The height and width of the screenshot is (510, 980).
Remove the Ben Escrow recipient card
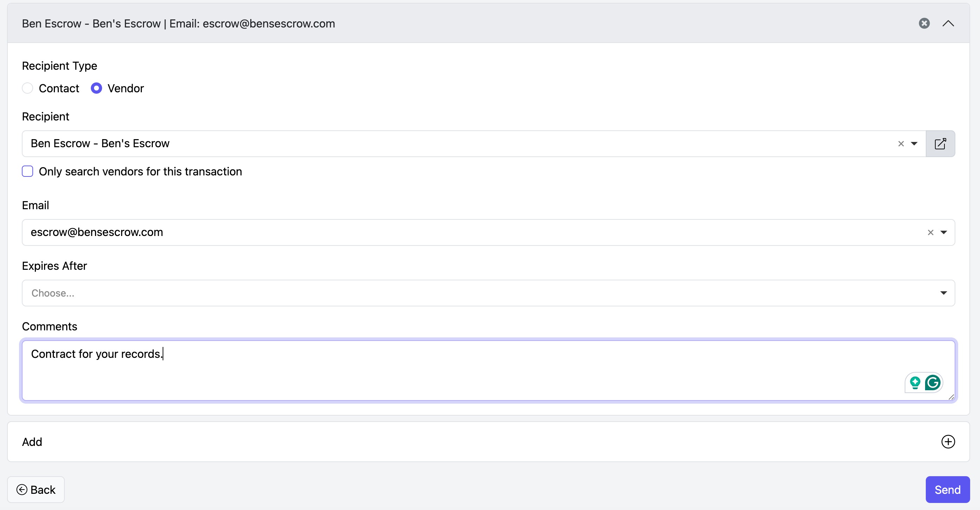pyautogui.click(x=924, y=23)
